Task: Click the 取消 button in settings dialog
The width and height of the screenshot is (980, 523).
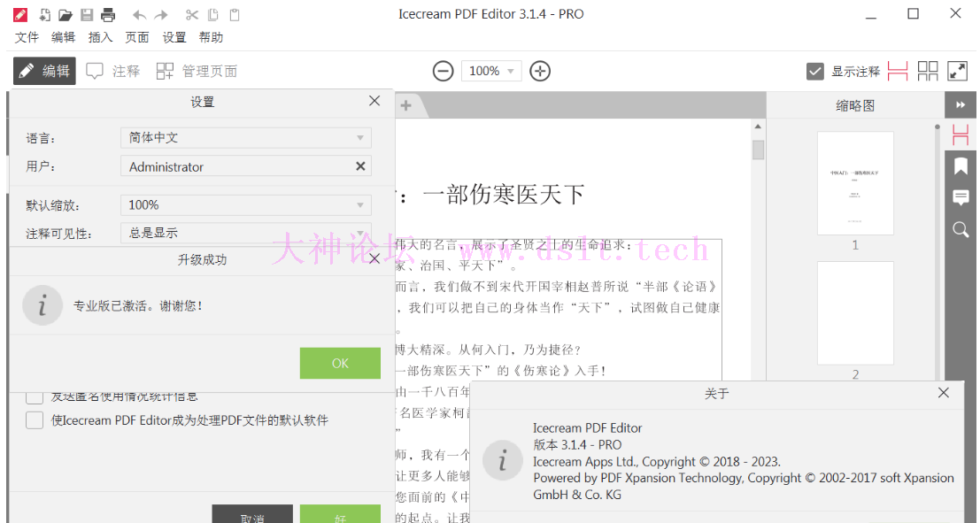Action: 252,514
